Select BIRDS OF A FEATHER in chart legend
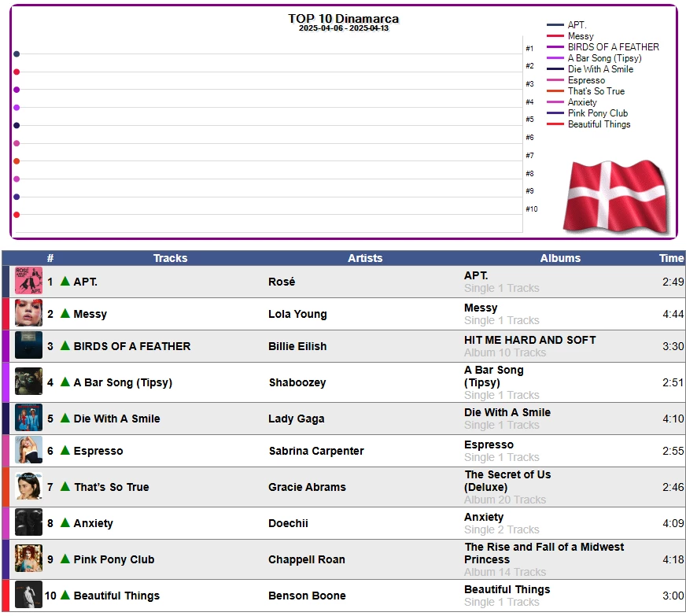Screen dimensions: 686x616 point(614,47)
